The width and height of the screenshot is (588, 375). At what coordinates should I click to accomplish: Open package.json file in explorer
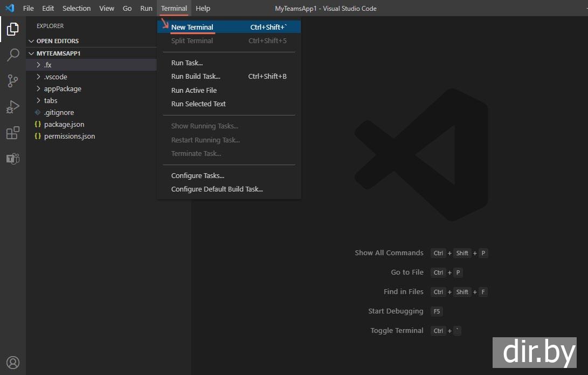[64, 124]
